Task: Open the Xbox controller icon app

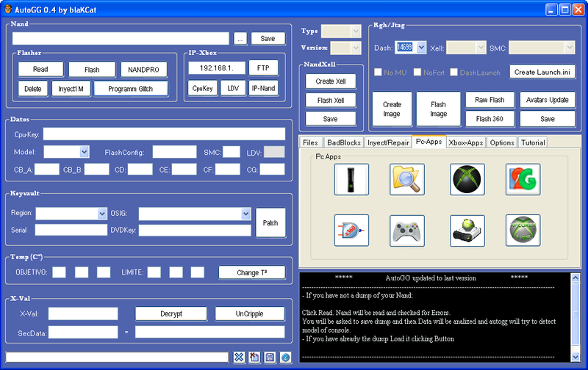Action: coord(407,231)
